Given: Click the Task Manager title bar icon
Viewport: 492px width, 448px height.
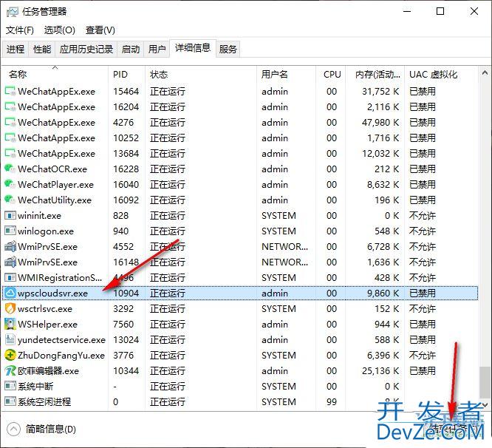Looking at the screenshot, I should pos(13,12).
